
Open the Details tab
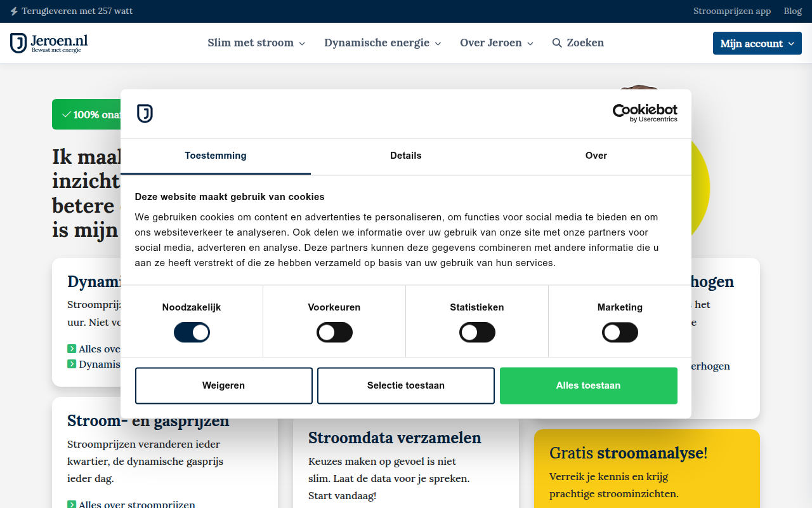[x=406, y=156]
